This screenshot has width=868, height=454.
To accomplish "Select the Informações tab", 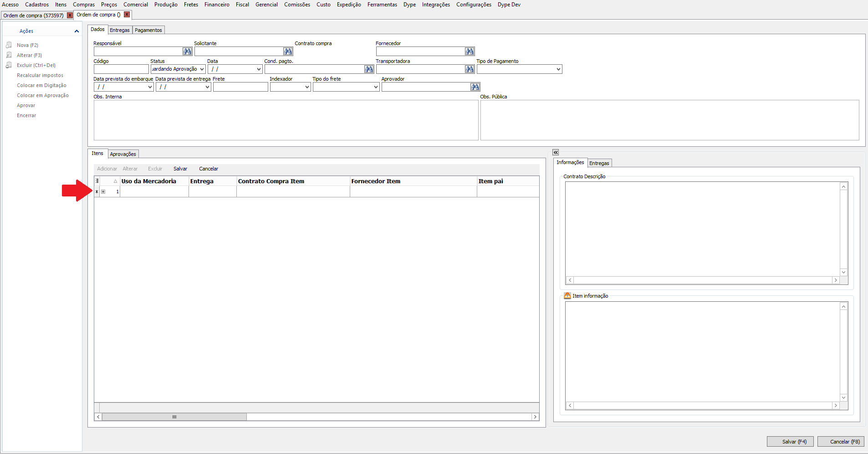I will click(570, 163).
